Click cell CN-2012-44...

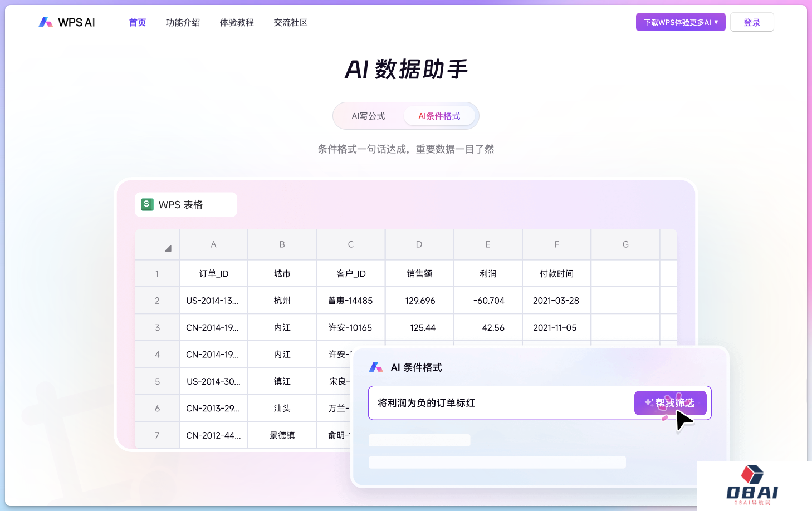coord(213,435)
